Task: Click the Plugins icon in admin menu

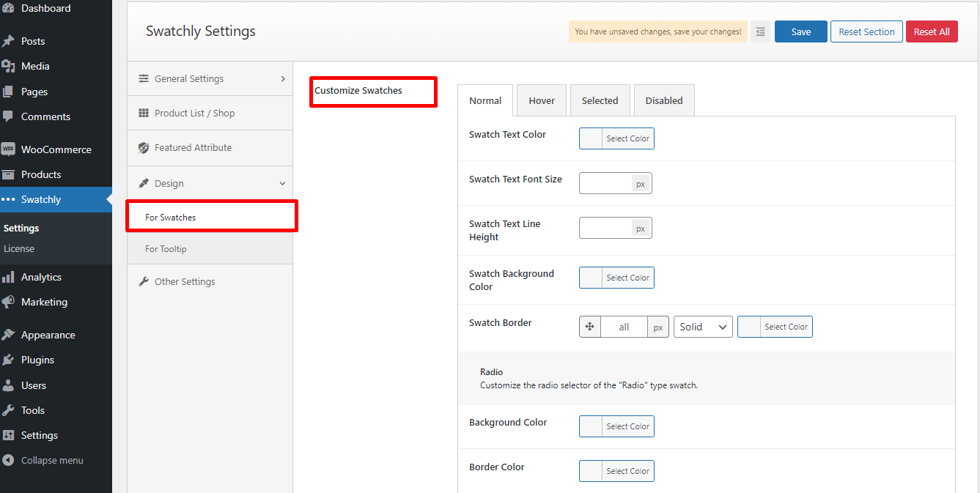Action: tap(8, 360)
